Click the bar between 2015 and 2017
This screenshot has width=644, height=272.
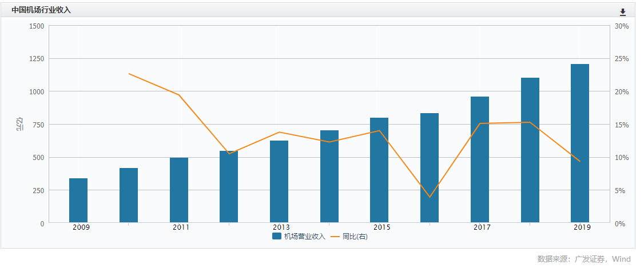(430, 168)
